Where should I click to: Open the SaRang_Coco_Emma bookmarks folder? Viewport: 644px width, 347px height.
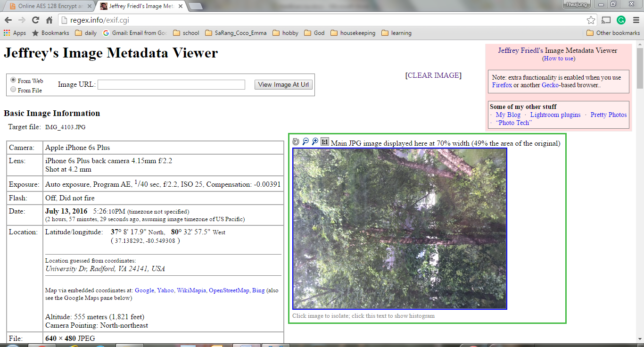coord(235,33)
